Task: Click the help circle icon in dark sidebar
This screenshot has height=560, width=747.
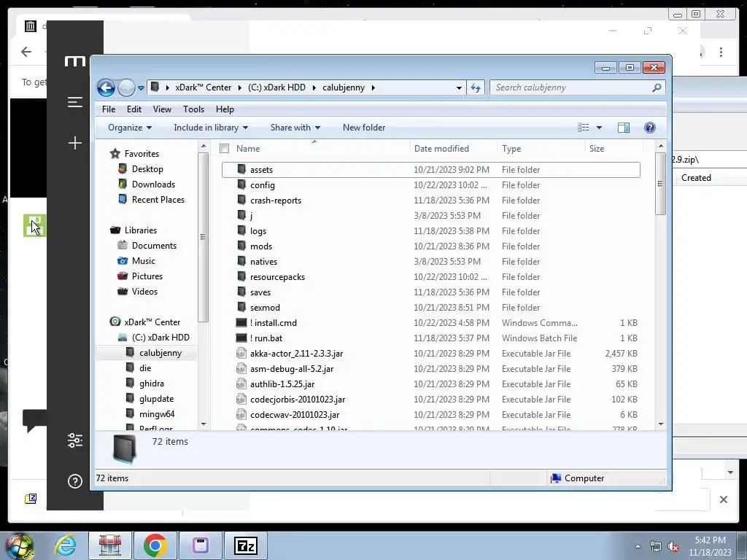Action: pyautogui.click(x=75, y=481)
